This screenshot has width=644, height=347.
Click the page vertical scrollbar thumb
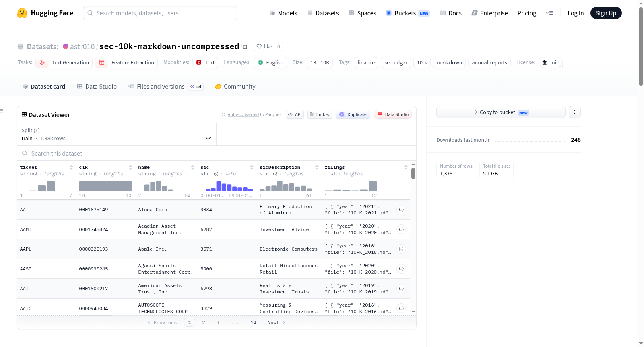click(641, 46)
